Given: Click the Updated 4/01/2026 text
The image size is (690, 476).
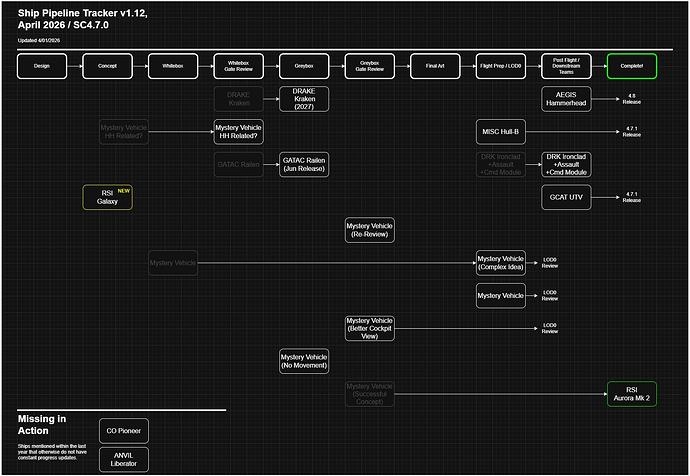Looking at the screenshot, I should [39, 40].
